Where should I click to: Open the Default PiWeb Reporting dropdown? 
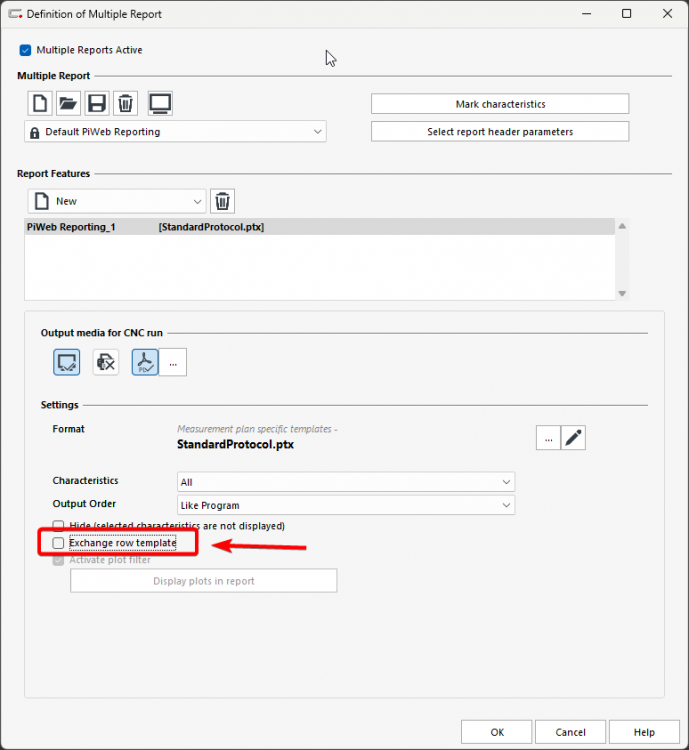(175, 131)
